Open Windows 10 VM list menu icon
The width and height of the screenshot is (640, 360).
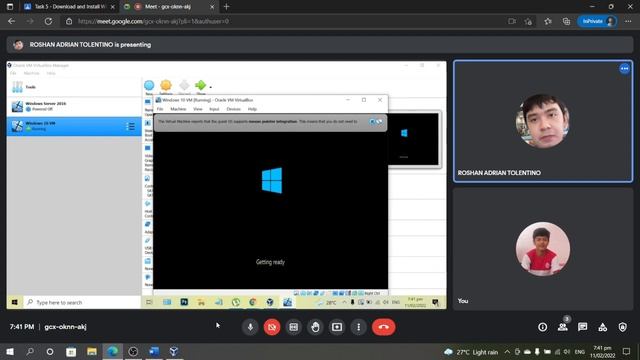pyautogui.click(x=131, y=127)
